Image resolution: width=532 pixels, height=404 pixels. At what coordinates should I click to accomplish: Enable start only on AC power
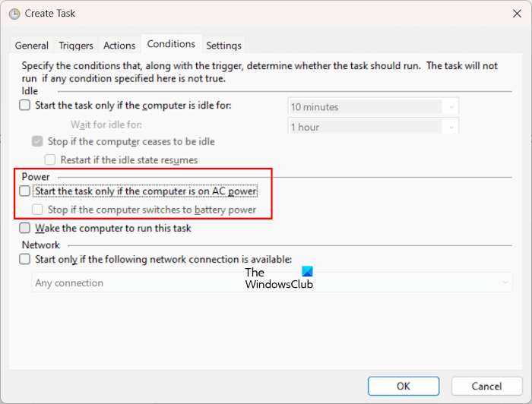coord(25,191)
